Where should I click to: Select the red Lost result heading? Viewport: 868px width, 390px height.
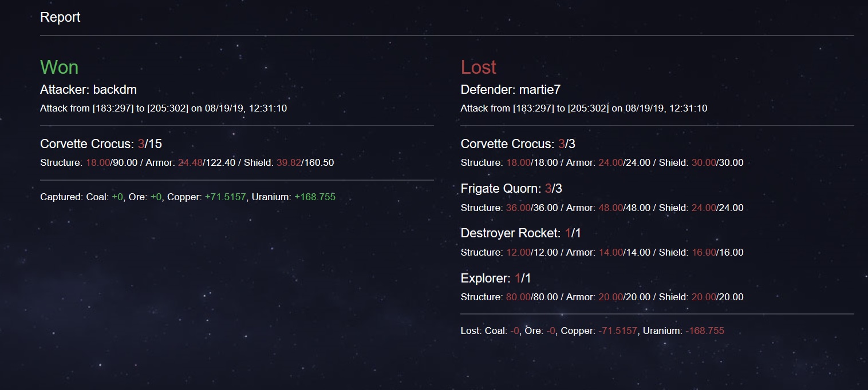(x=479, y=67)
